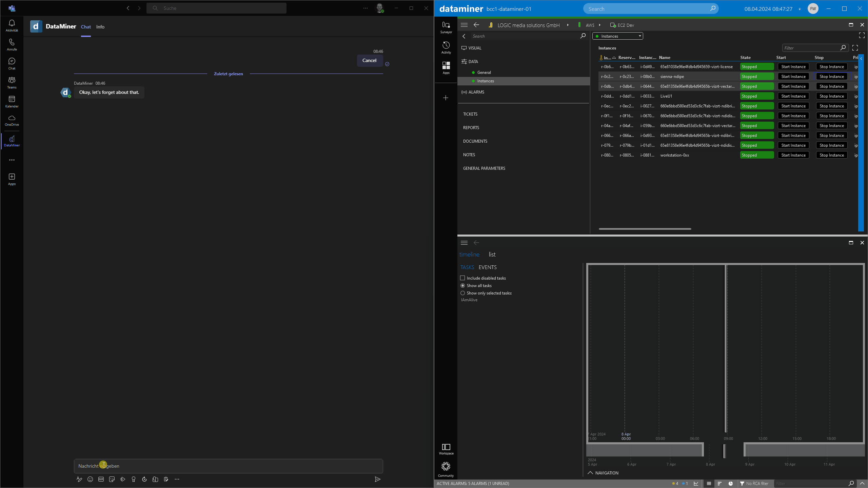Open EVENTS tab in scheduler
Viewport: 868px width, 488px height.
488,267
